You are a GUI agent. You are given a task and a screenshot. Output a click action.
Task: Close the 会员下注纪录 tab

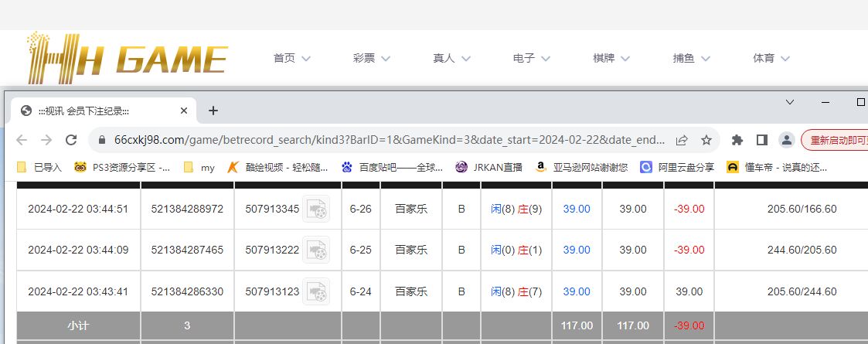(x=184, y=111)
